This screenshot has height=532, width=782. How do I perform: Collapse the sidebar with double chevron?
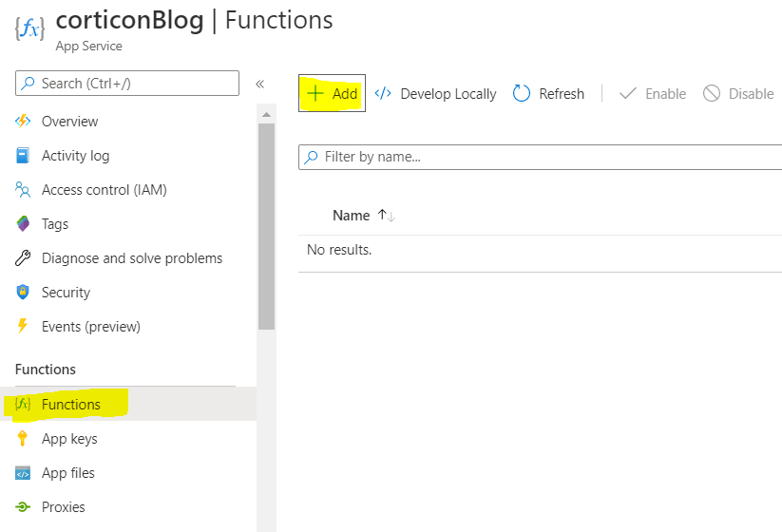(x=259, y=84)
